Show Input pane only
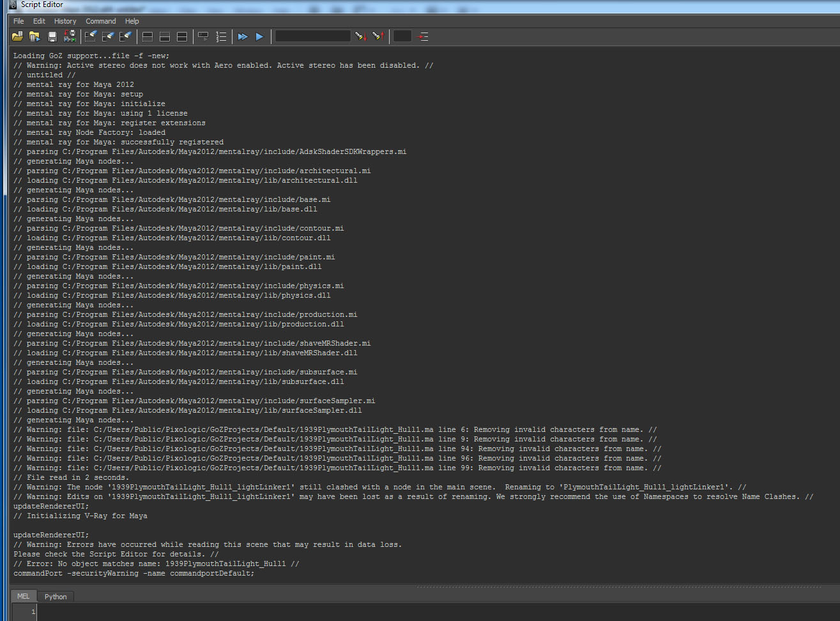The width and height of the screenshot is (840, 621). pyautogui.click(x=165, y=36)
